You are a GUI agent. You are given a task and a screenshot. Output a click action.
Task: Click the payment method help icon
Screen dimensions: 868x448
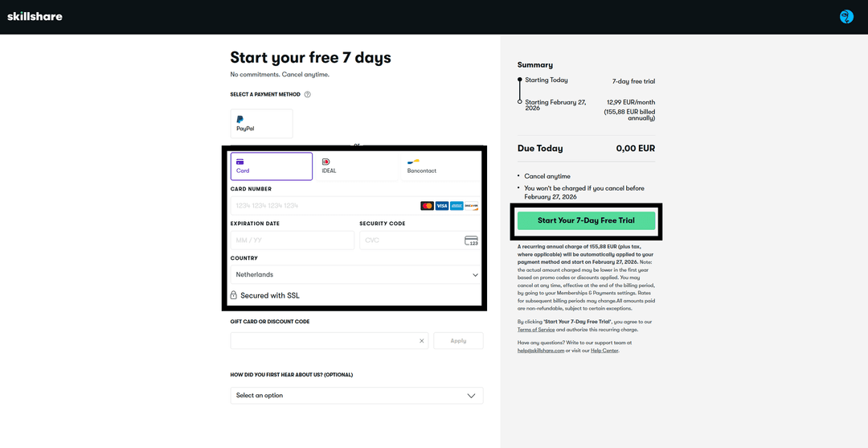pyautogui.click(x=308, y=95)
